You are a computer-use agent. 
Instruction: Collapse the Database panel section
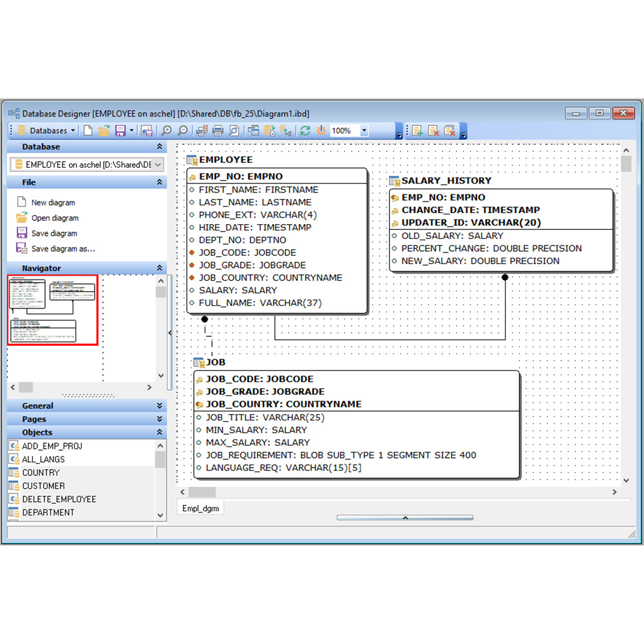point(159,147)
